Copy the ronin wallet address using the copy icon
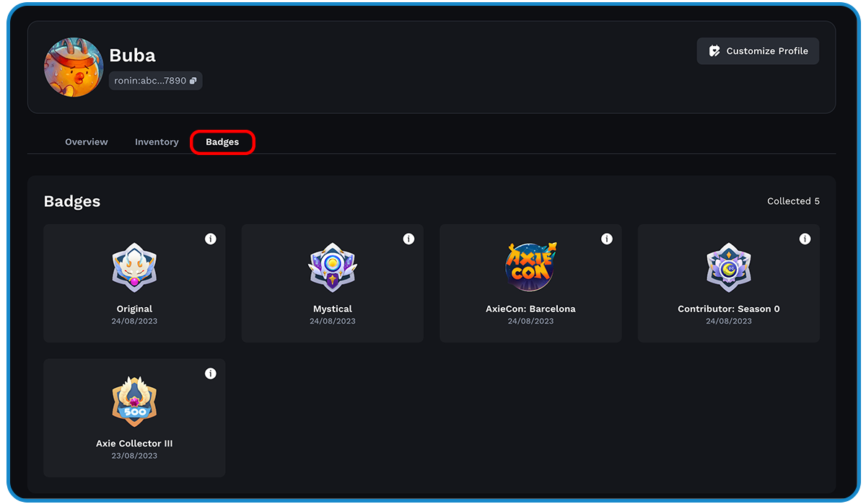This screenshot has width=866, height=504. pyautogui.click(x=193, y=81)
